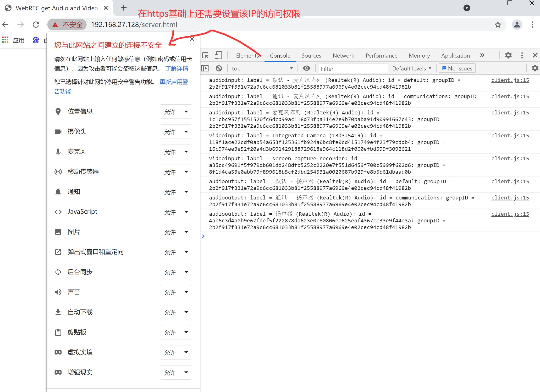Click the 了解详情 learn more link
This screenshot has height=392, width=540.
(177, 69)
